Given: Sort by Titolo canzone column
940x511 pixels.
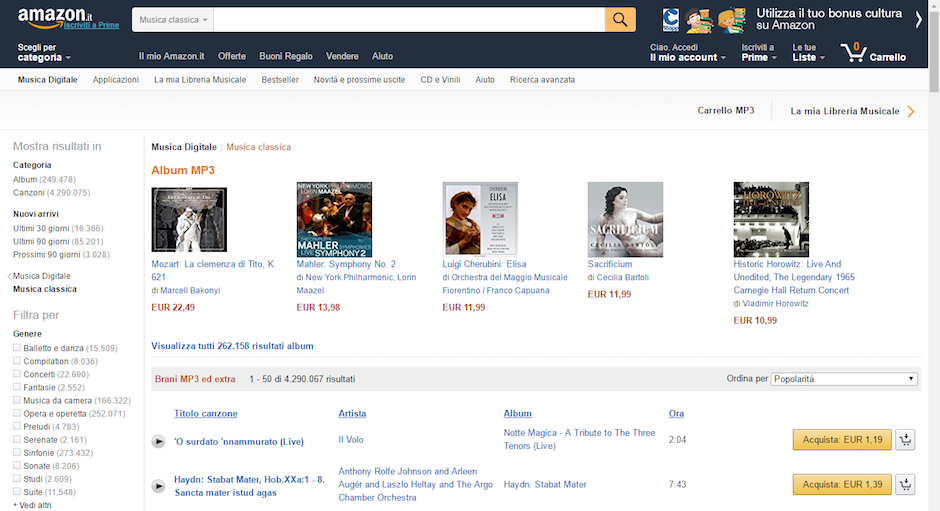Looking at the screenshot, I should (206, 413).
